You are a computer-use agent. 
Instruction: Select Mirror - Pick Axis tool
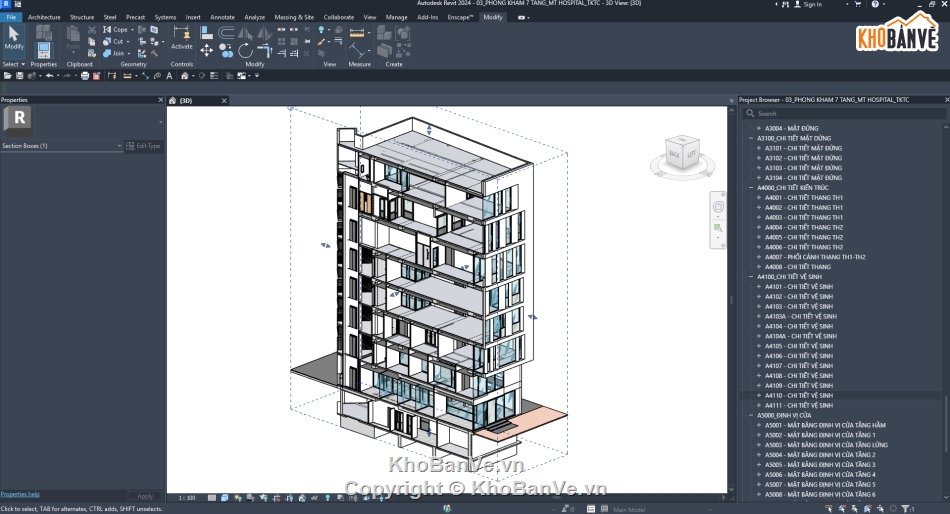click(x=245, y=33)
